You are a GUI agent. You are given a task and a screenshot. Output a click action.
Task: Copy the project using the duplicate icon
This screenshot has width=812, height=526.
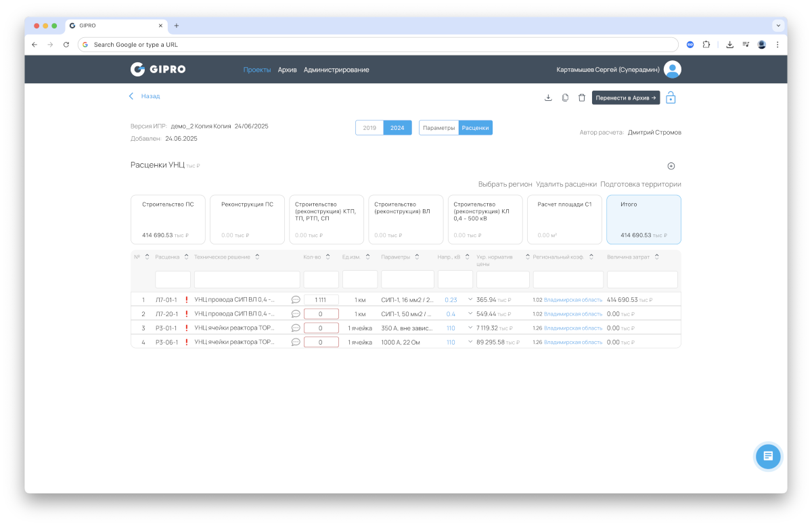pyautogui.click(x=565, y=97)
